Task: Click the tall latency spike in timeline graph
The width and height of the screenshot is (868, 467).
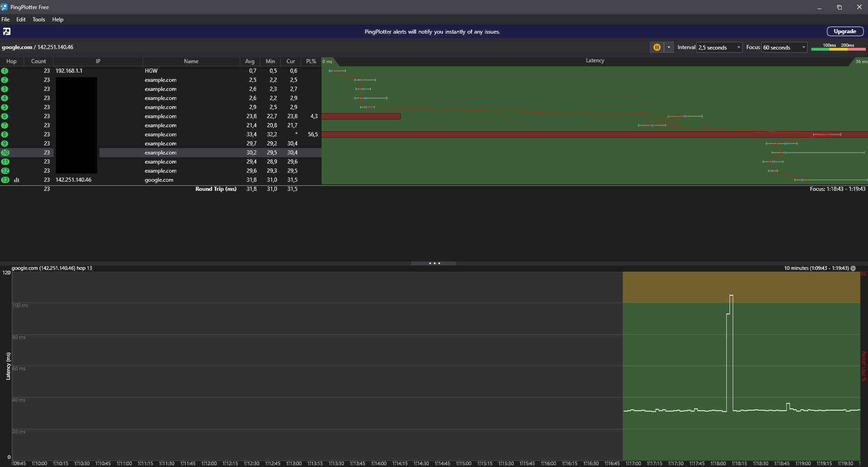Action: coord(730,353)
